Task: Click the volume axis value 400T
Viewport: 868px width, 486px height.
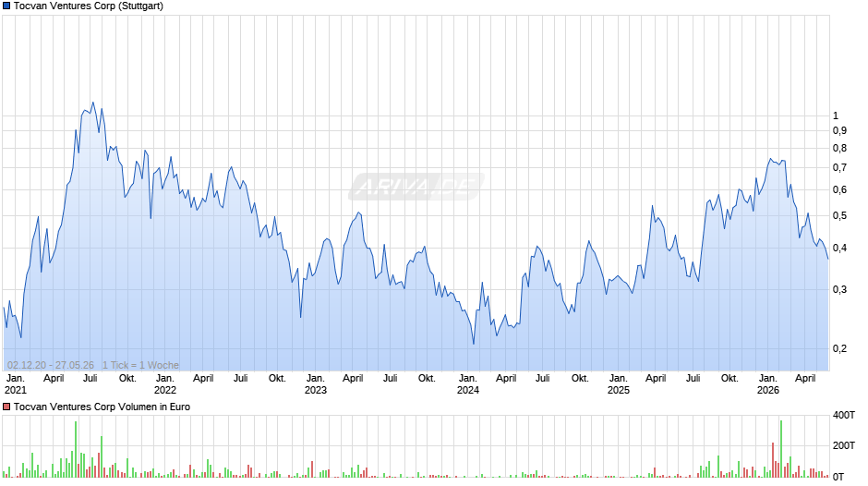Action: [x=844, y=415]
